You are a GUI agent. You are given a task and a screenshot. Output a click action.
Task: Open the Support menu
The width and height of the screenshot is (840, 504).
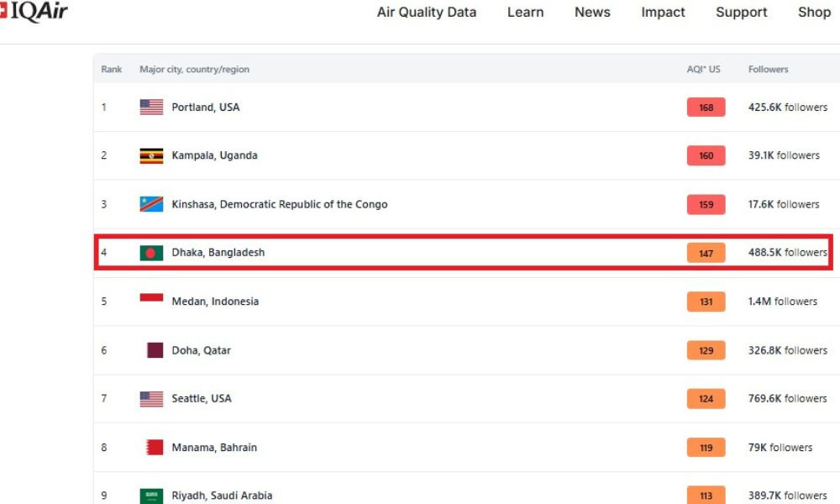coord(742,13)
